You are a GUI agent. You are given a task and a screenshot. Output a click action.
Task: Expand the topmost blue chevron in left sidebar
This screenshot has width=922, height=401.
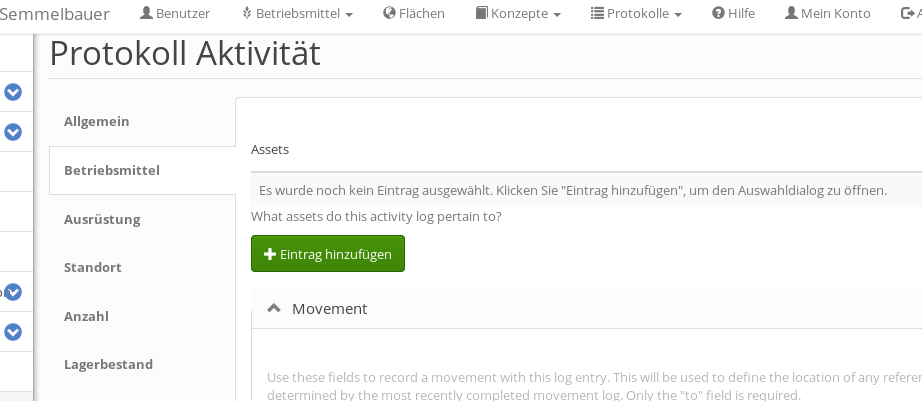13,92
